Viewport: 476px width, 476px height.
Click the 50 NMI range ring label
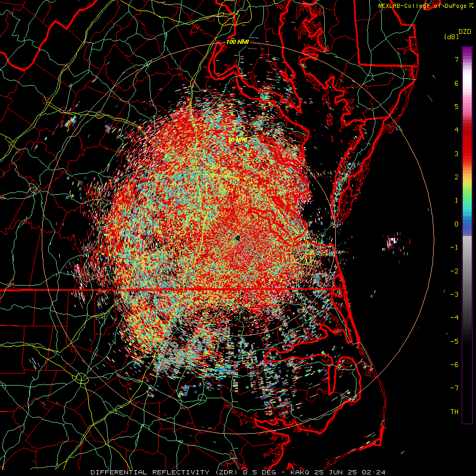(237, 140)
